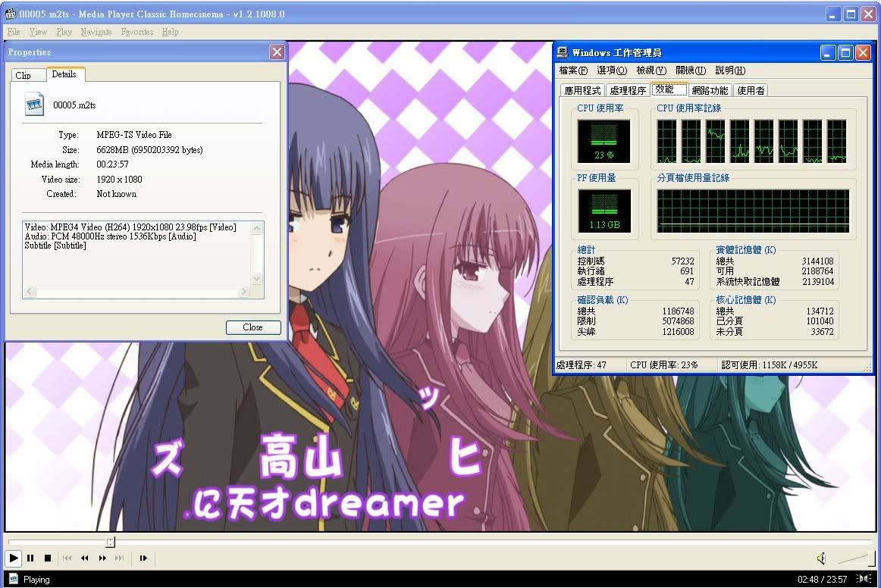Open the Help menu in Media Player Classic
The image size is (881, 588).
click(x=171, y=32)
